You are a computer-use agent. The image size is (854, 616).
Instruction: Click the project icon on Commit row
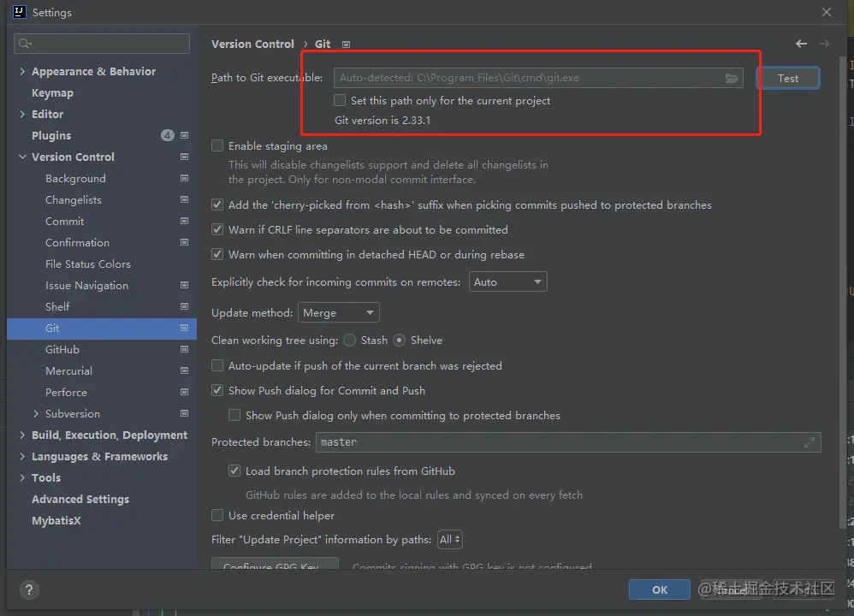point(184,221)
